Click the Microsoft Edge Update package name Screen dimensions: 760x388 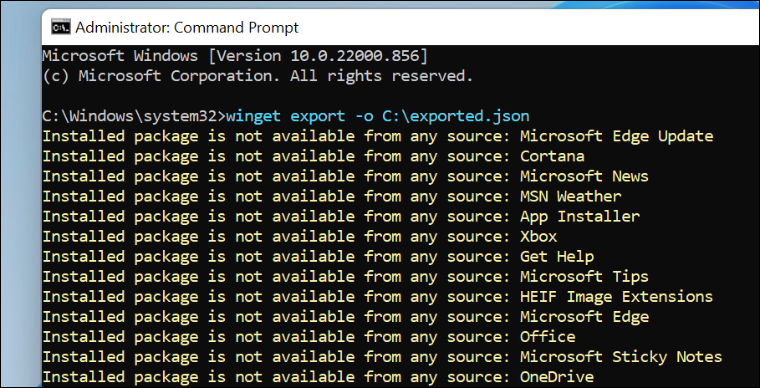click(x=617, y=136)
